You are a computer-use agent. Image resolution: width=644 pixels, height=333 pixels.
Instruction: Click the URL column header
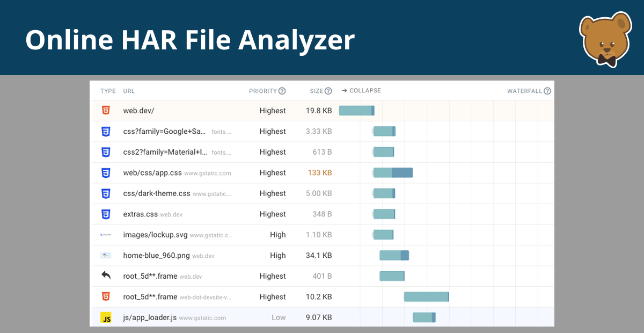pos(128,91)
